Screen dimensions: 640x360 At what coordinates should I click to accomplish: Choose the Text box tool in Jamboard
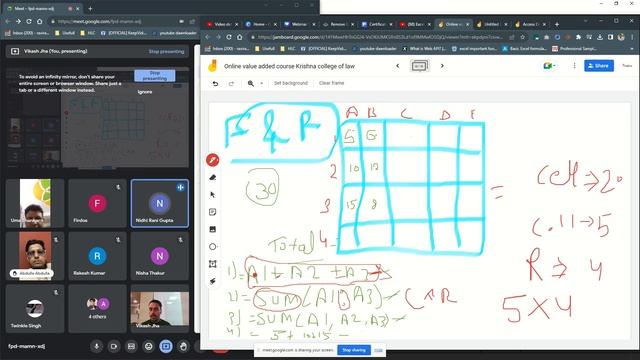(x=213, y=264)
